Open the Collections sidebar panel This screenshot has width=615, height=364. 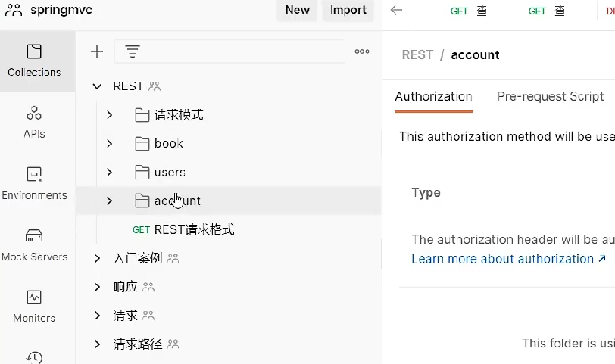pos(34,61)
